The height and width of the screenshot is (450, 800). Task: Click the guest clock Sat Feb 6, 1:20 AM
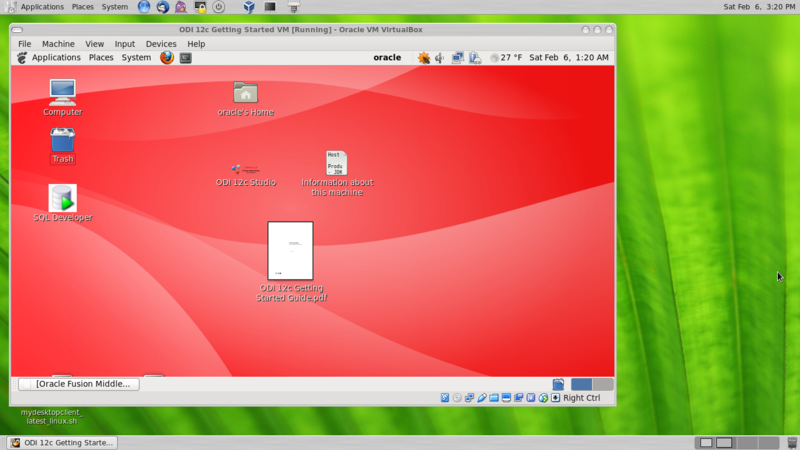coord(569,58)
